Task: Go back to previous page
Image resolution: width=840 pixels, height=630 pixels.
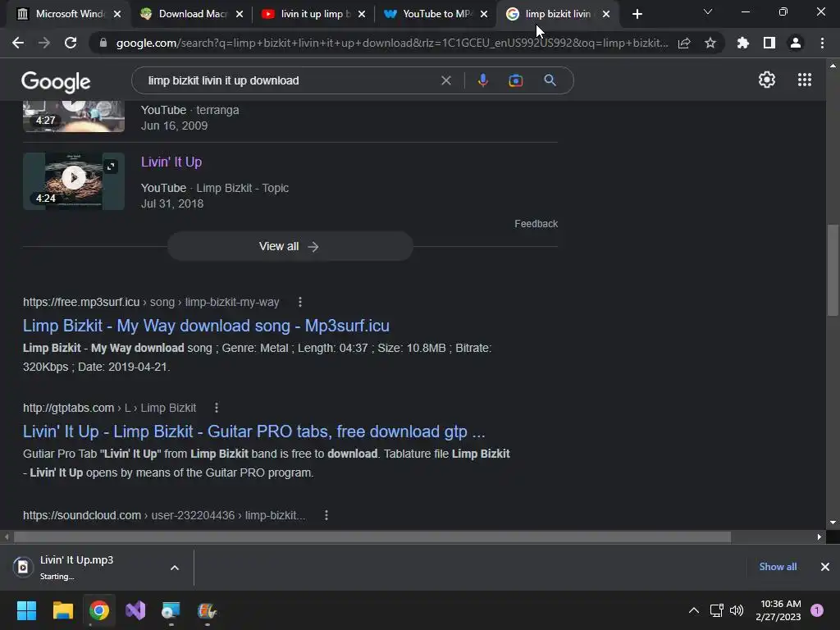Action: [x=18, y=43]
